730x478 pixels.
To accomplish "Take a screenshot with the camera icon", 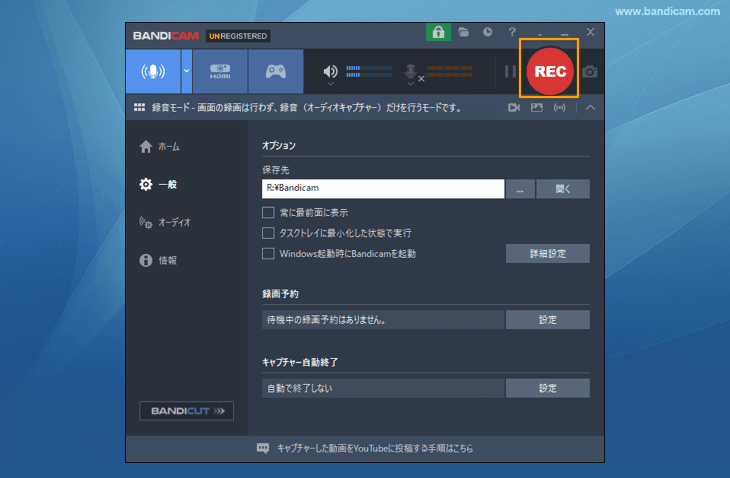I will [x=589, y=72].
